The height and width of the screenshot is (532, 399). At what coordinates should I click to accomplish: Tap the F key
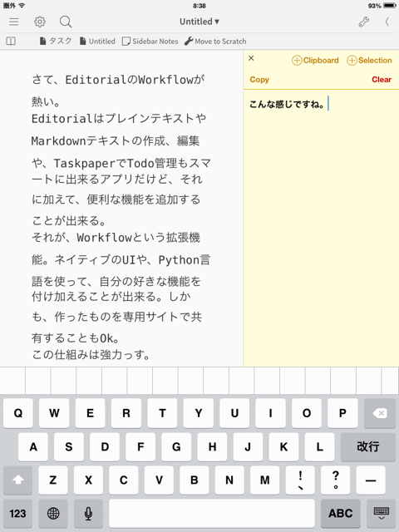coord(140,446)
